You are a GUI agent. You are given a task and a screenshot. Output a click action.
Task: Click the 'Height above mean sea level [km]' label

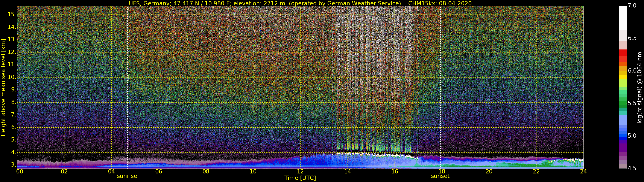pos(3,87)
